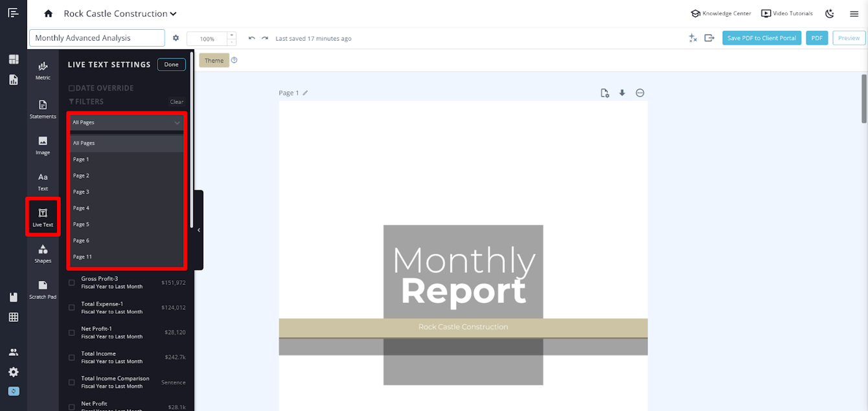868x411 pixels.
Task: Open the Scratch Pad tool
Action: pyautogui.click(x=43, y=289)
